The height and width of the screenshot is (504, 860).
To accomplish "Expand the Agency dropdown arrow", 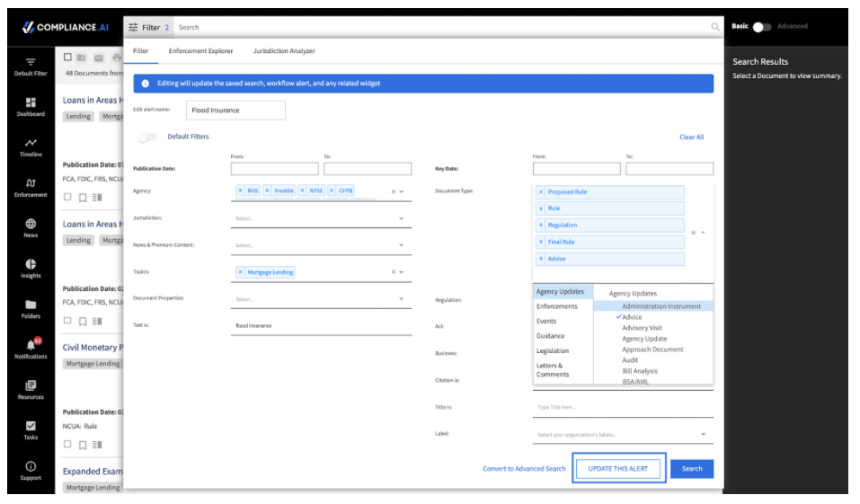I will tap(402, 191).
